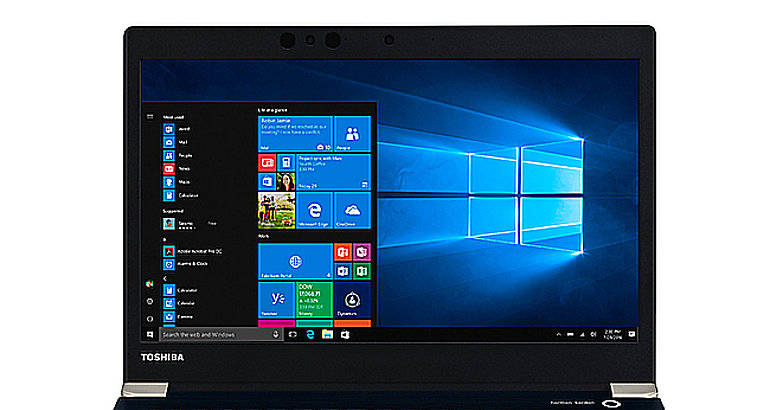
Task: Open the small Calculator tile
Action: pos(286,163)
